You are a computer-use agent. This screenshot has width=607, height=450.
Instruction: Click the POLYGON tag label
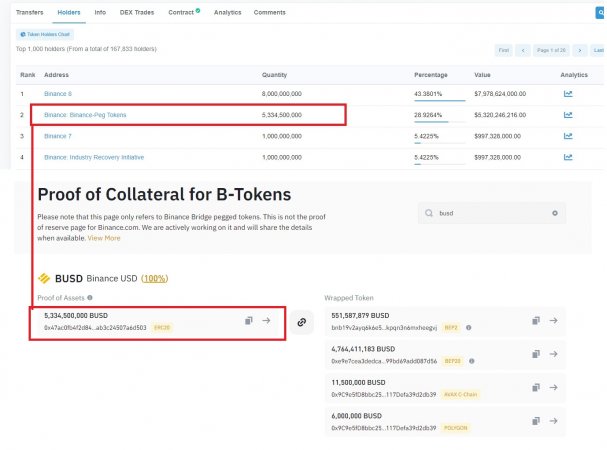[x=456, y=428]
